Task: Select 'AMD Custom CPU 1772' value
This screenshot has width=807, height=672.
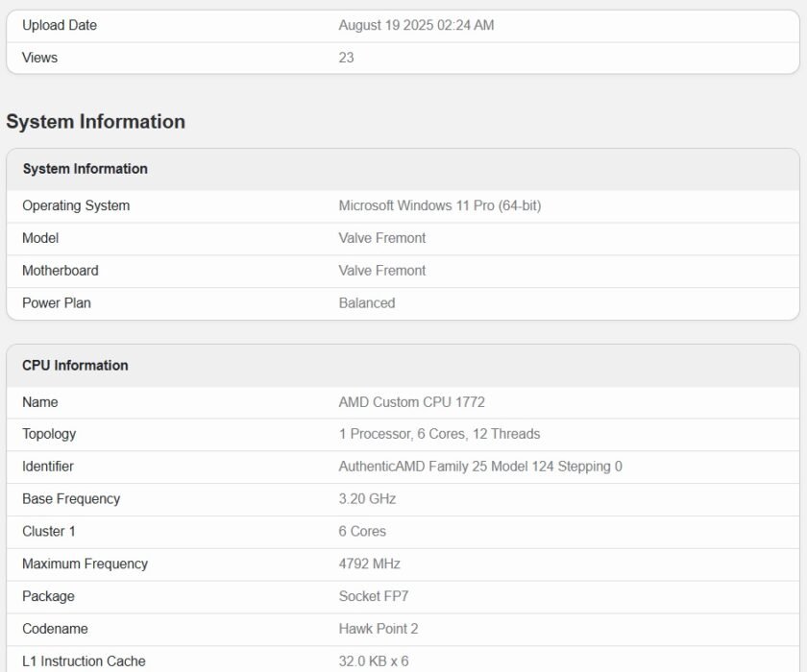Action: [412, 402]
